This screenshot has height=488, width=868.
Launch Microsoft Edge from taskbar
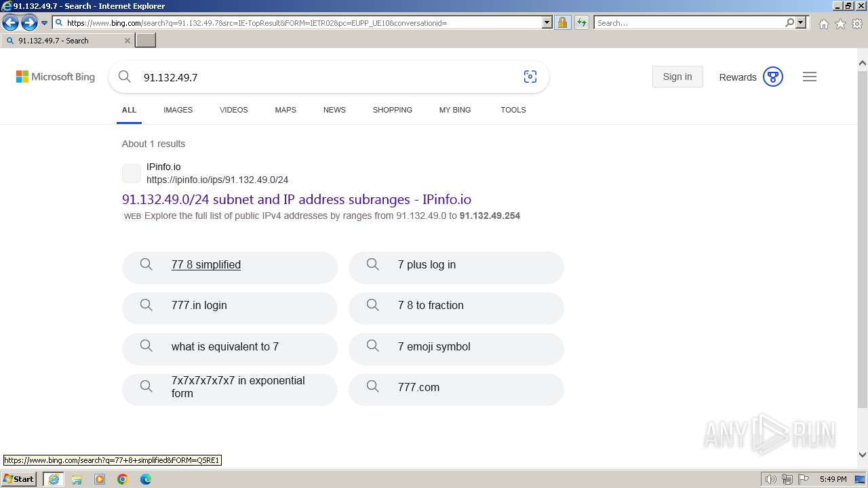(x=146, y=479)
